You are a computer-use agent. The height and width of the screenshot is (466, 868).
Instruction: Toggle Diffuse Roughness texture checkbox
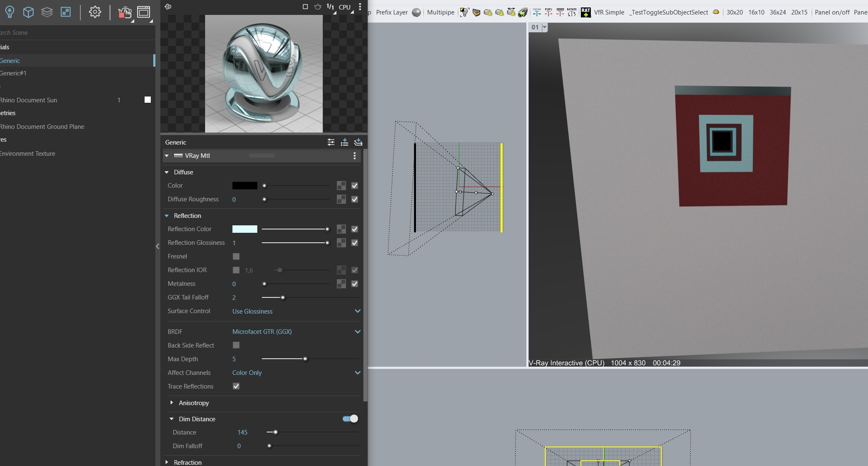[x=355, y=199]
